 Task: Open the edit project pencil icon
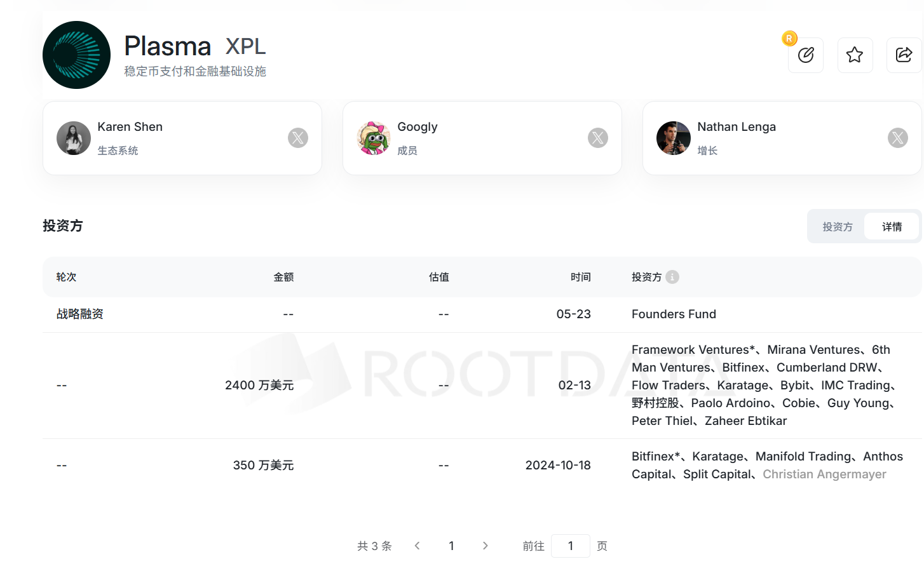pos(806,55)
